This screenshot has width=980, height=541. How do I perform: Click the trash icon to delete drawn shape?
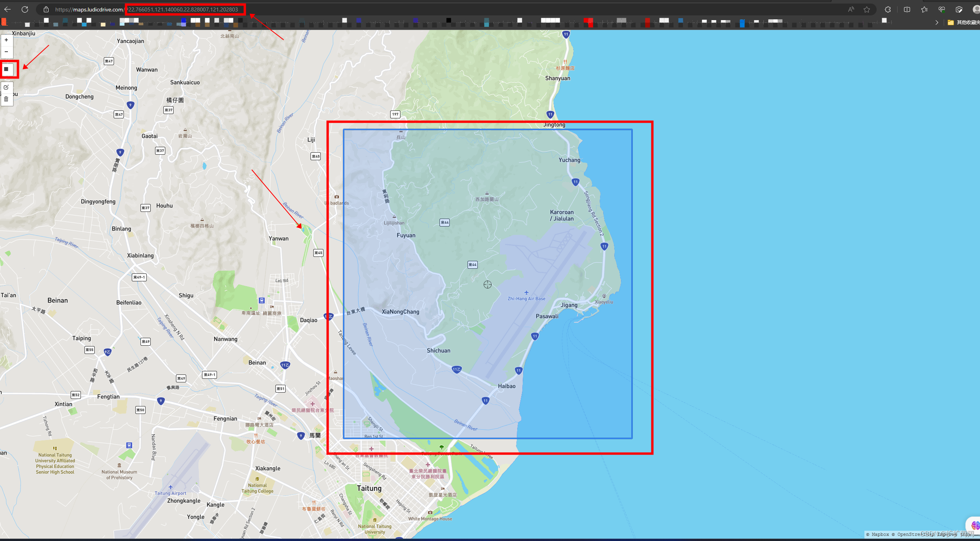tap(6, 99)
